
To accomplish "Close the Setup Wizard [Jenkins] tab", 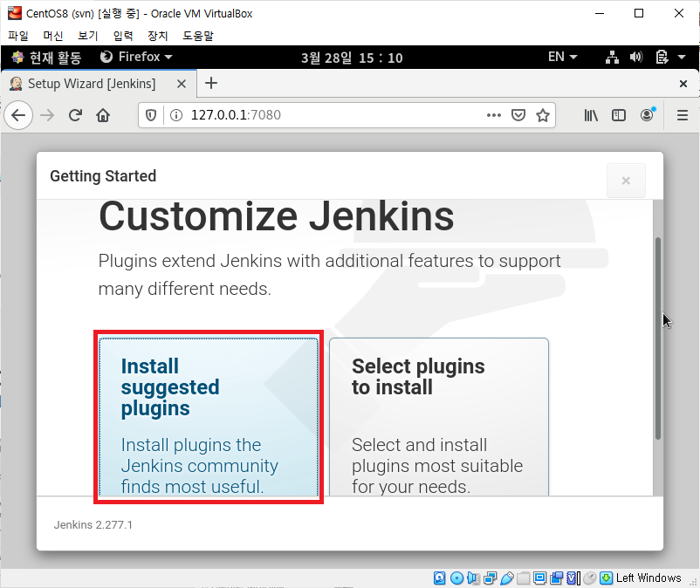I will point(182,84).
